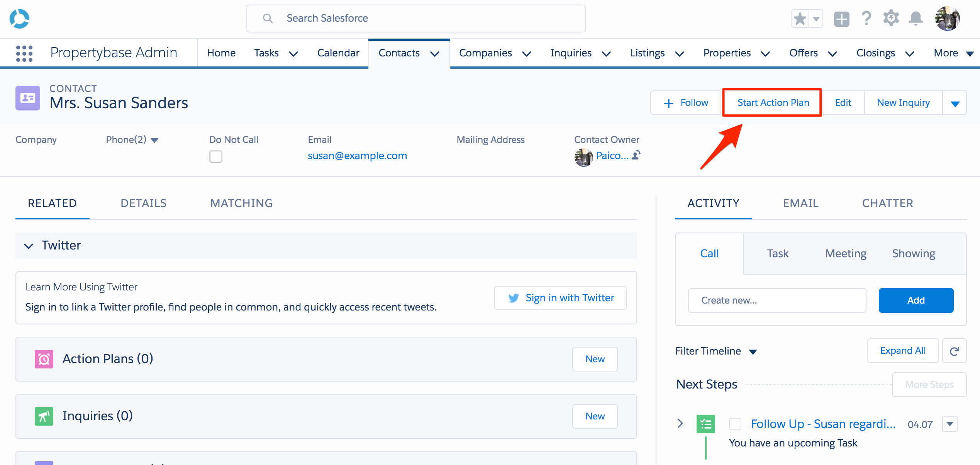Click the green Inquiries telescope icon

tap(44, 416)
